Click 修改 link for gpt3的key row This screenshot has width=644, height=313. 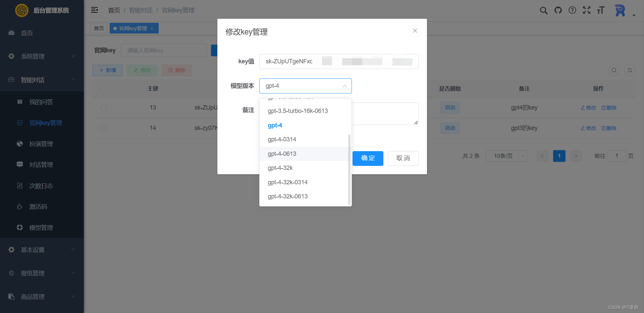coord(589,128)
